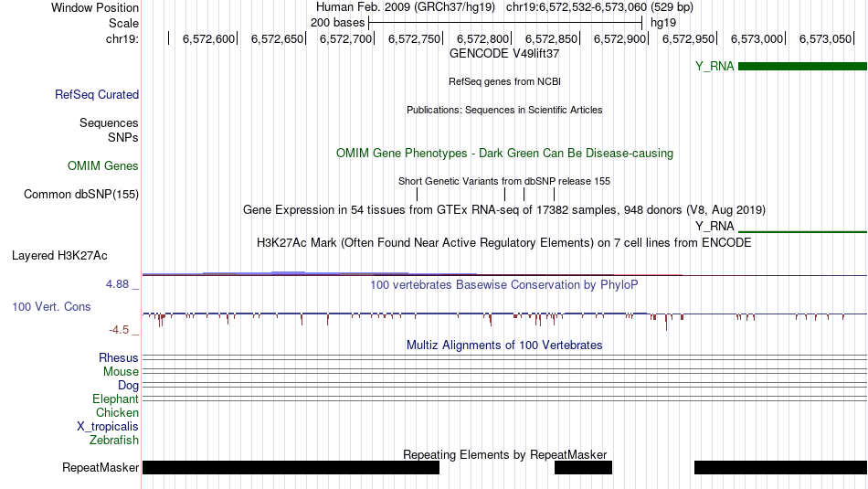This screenshot has width=868, height=489.
Task: Click the longest leftmost RepeatMasker block
Action: pyautogui.click(x=291, y=467)
